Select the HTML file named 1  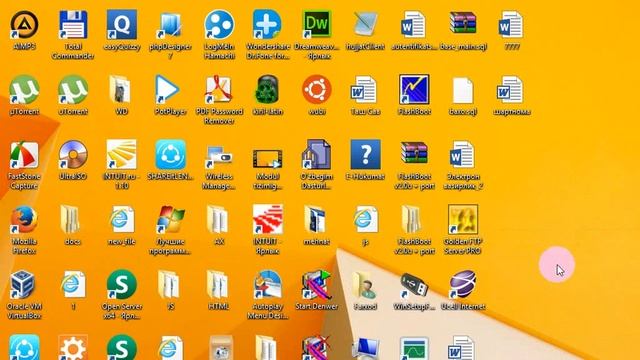click(73, 284)
